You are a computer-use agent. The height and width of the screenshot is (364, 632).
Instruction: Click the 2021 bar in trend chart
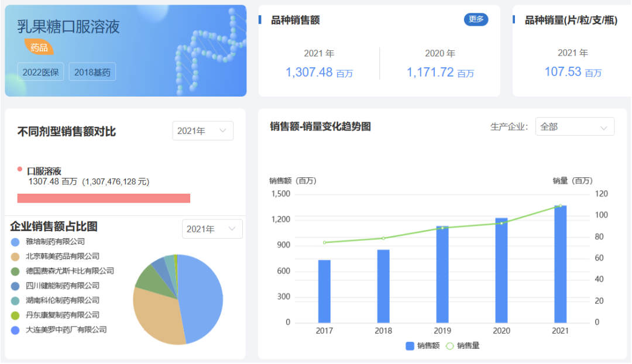tap(560, 264)
